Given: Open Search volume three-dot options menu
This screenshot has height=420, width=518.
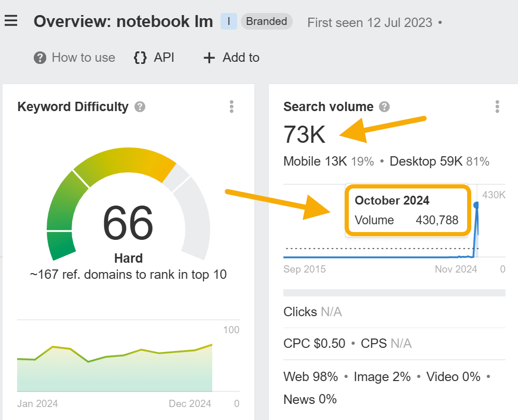Looking at the screenshot, I should [x=497, y=107].
